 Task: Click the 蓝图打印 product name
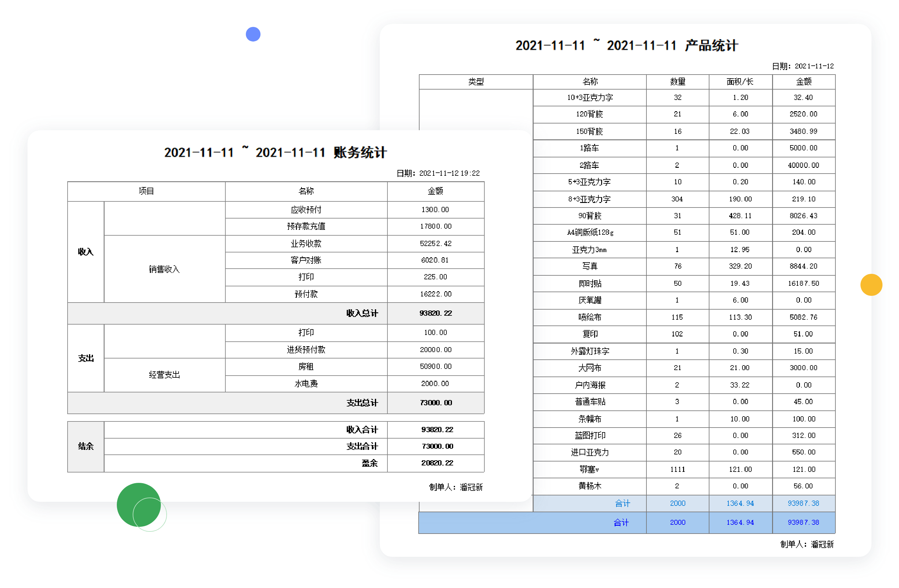tap(590, 435)
